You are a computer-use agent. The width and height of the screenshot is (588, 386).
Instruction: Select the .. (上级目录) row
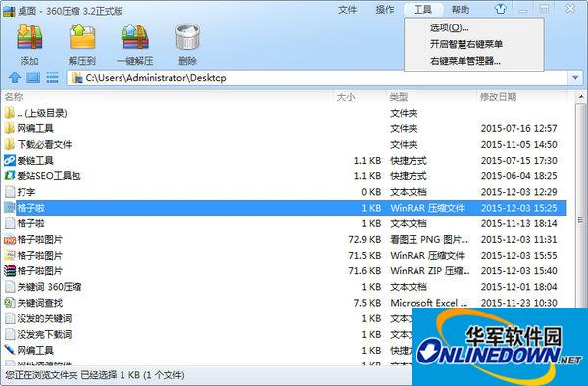coord(285,113)
